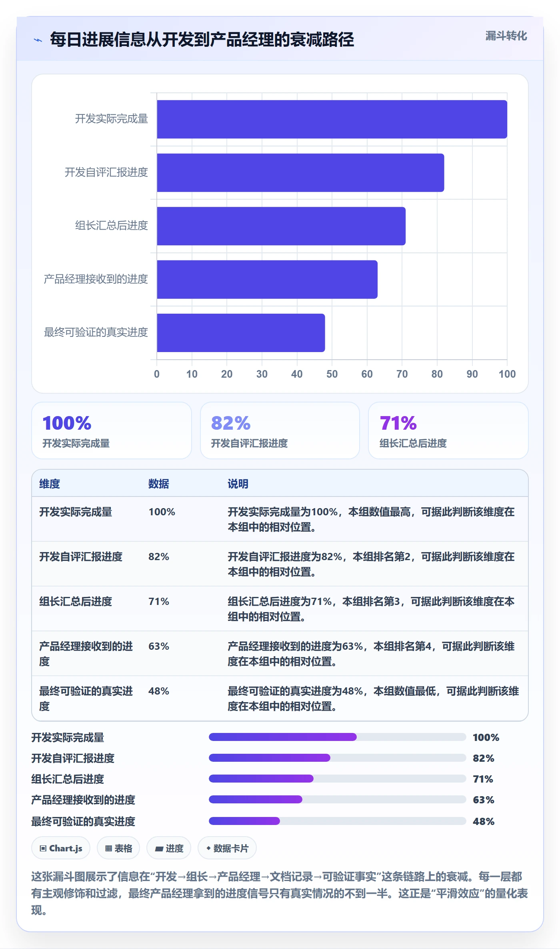Click the 产品经理接收到的进度 progress bar

tap(338, 799)
